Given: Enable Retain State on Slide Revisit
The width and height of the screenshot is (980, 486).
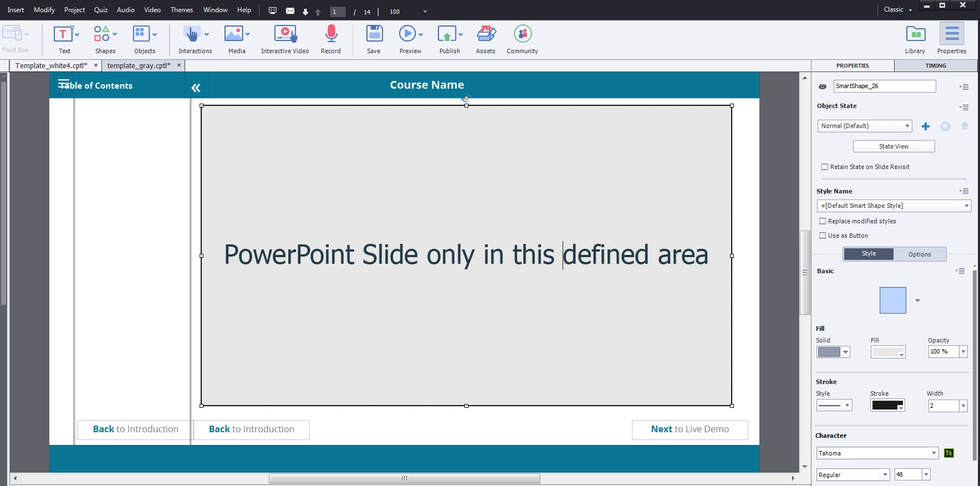Looking at the screenshot, I should point(825,167).
